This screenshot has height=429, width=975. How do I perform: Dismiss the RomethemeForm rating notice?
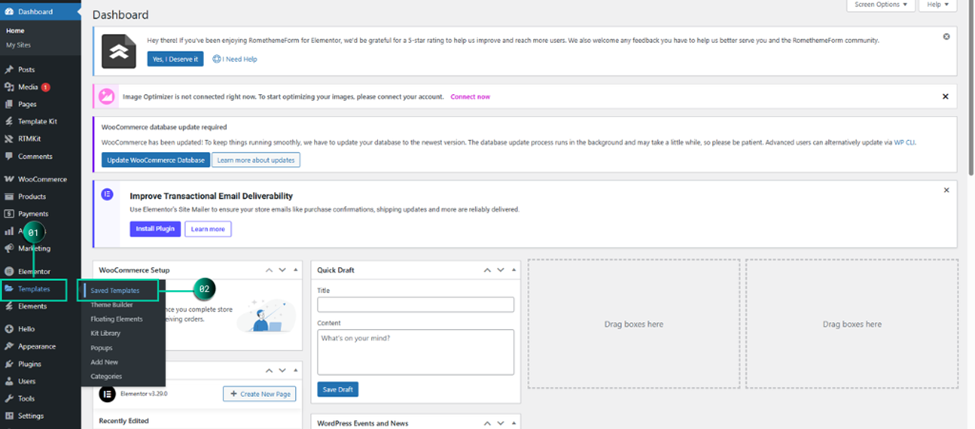[946, 37]
